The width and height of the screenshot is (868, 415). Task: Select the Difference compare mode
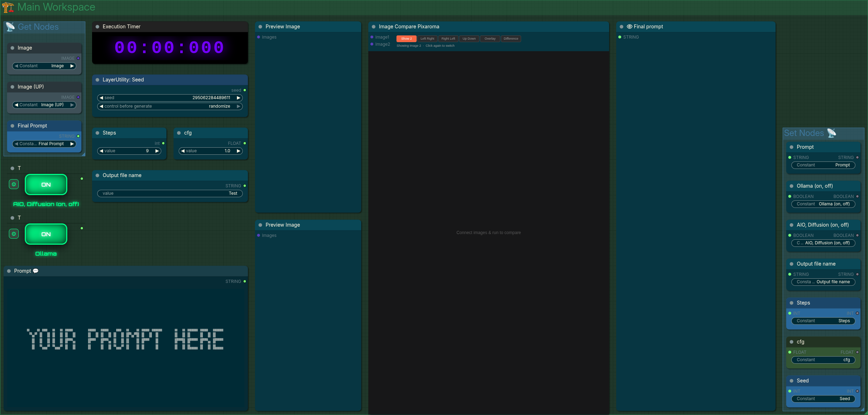[x=511, y=39]
